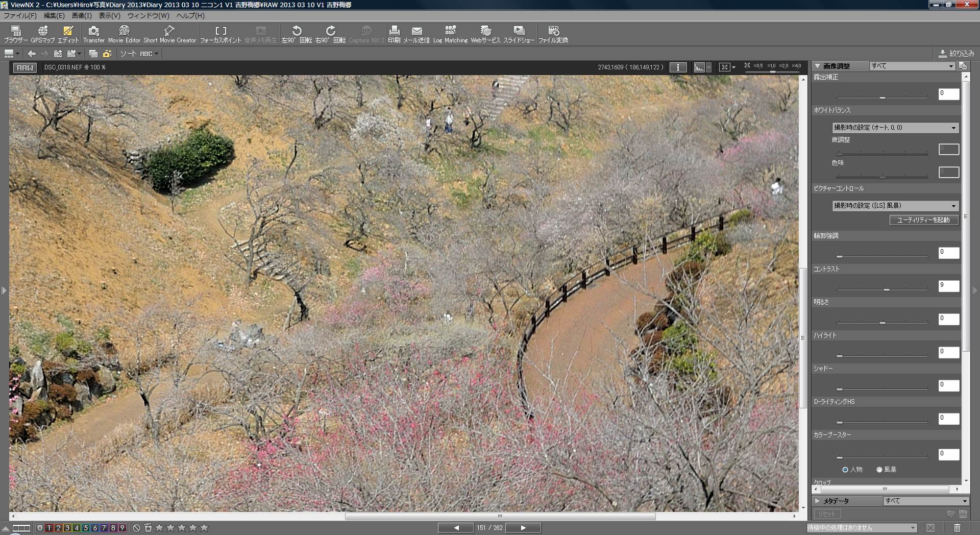This screenshot has height=535, width=980.
Task: Expand the メタデータ panel
Action: [817, 501]
